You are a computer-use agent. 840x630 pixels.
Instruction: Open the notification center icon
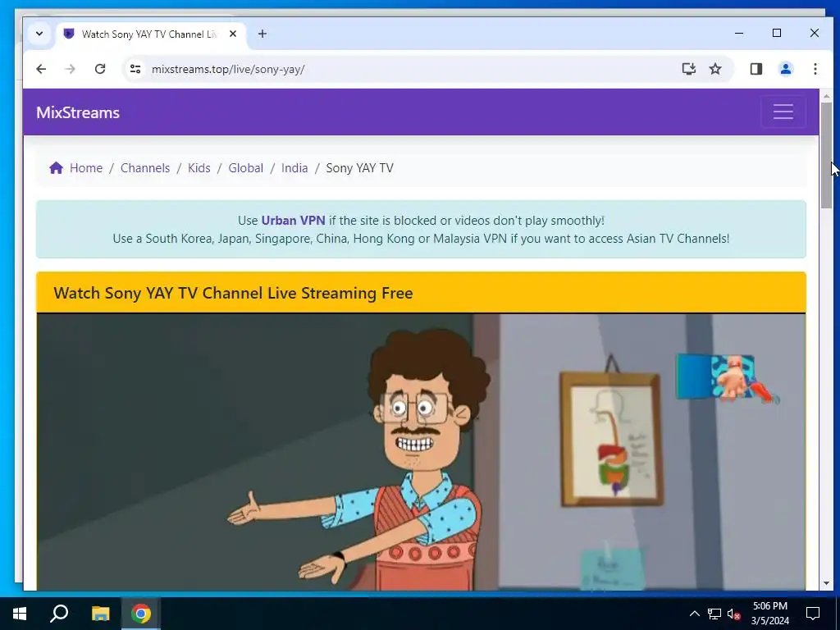point(813,614)
